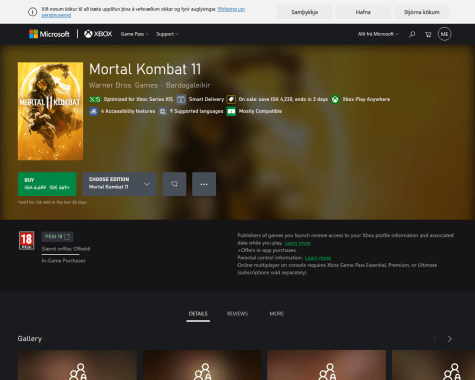
Task: Click the on sale price tag icon
Action: [231, 99]
